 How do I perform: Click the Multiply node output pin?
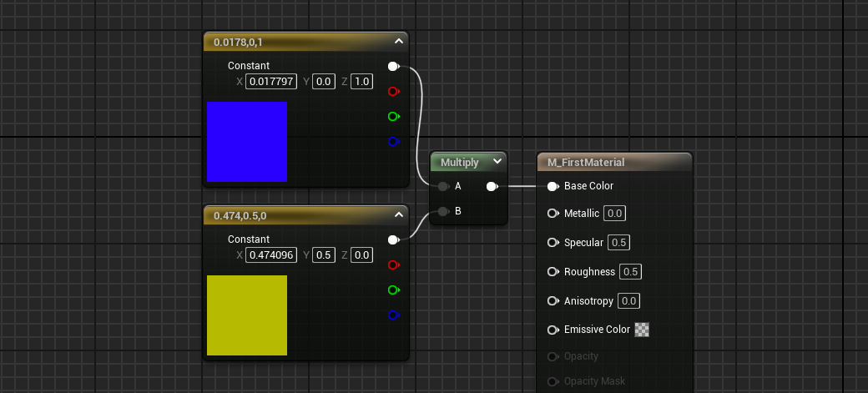click(492, 187)
